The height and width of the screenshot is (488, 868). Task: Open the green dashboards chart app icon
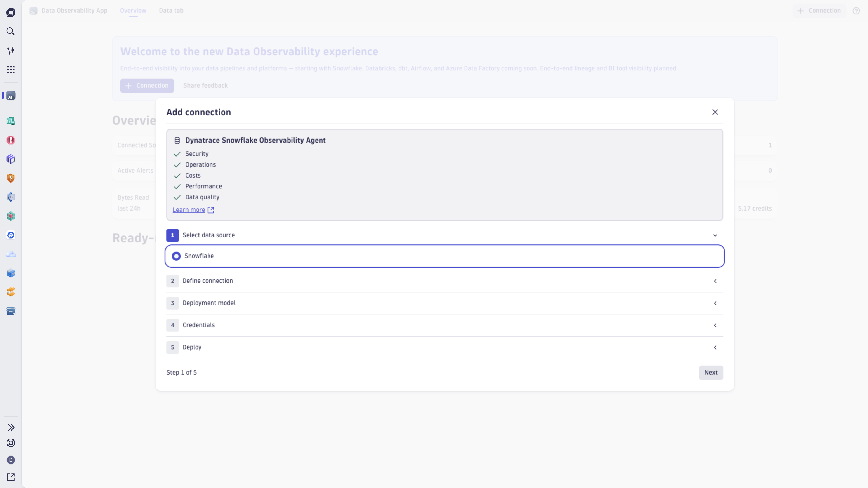(x=11, y=121)
